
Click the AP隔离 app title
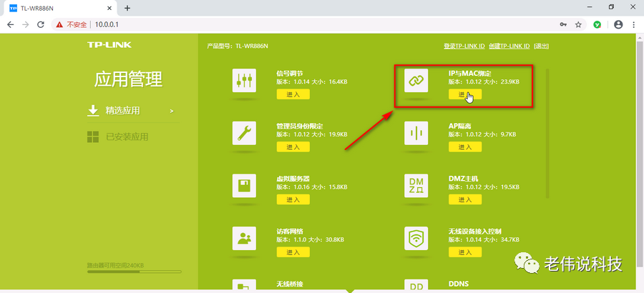(x=459, y=126)
